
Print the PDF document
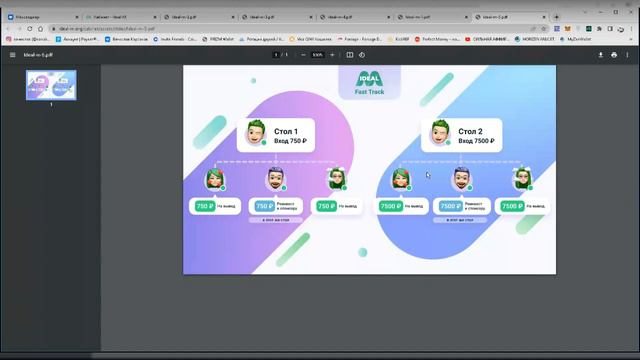(x=614, y=55)
